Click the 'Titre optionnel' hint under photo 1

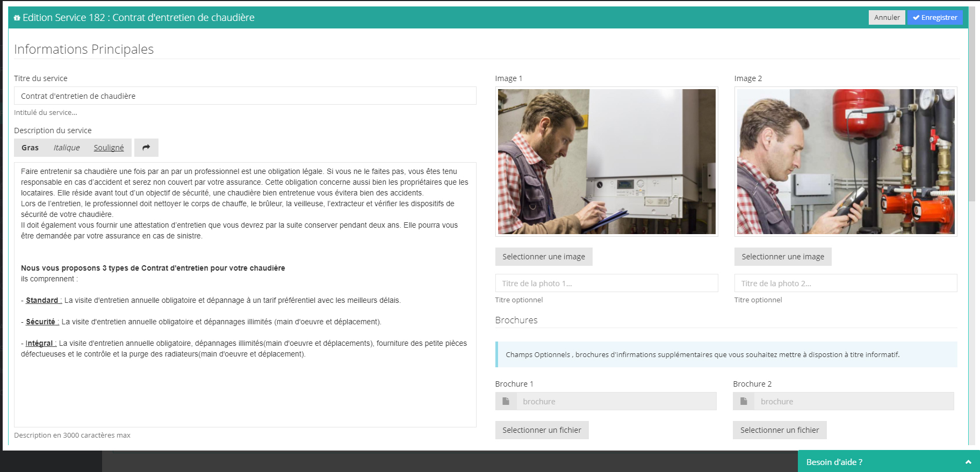(519, 300)
